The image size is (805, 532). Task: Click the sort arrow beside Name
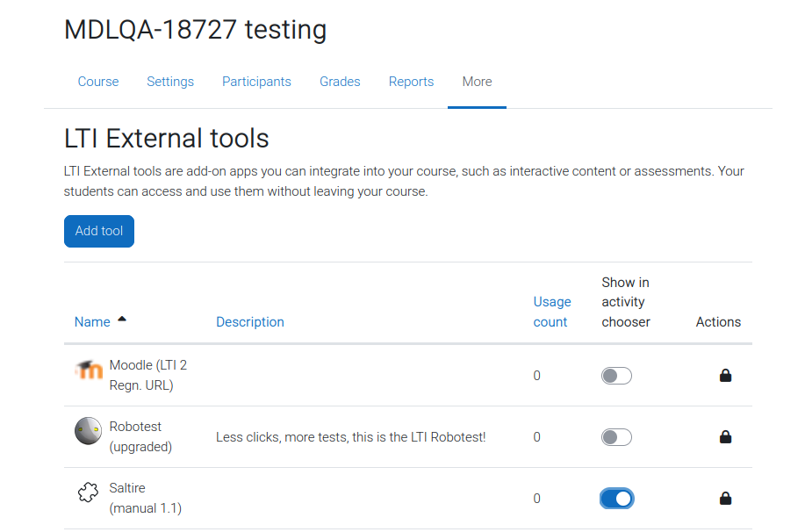(122, 319)
